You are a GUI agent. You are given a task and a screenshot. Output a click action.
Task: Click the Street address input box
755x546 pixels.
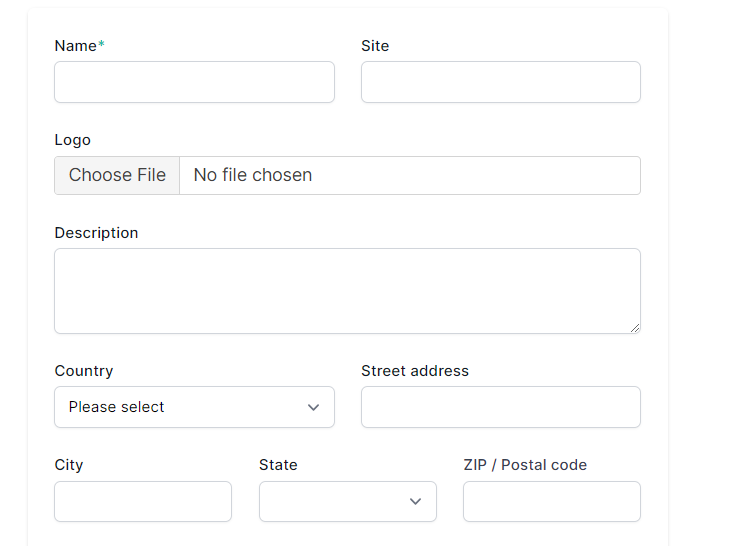pos(500,407)
